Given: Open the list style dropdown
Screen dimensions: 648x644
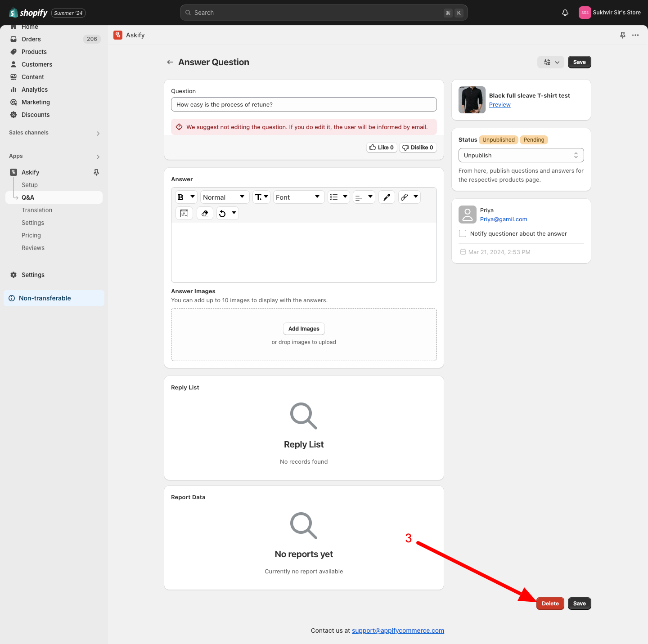Looking at the screenshot, I should click(x=339, y=197).
